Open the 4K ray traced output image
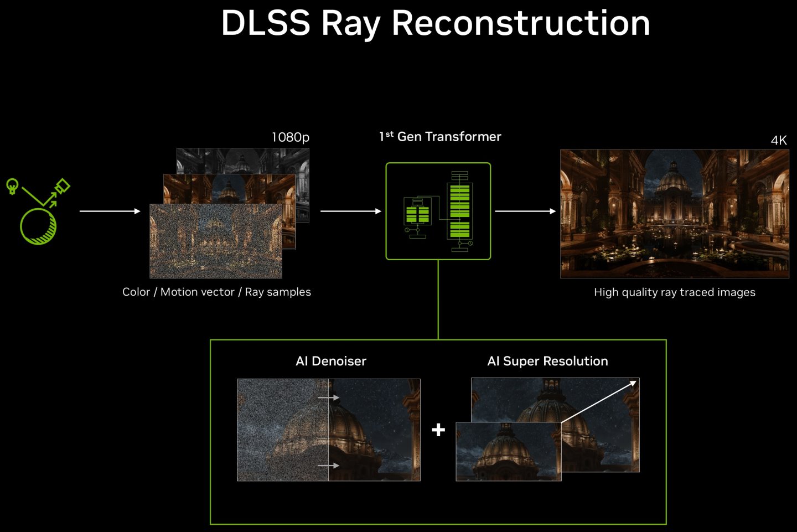Viewport: 797px width, 532px height. (x=675, y=214)
